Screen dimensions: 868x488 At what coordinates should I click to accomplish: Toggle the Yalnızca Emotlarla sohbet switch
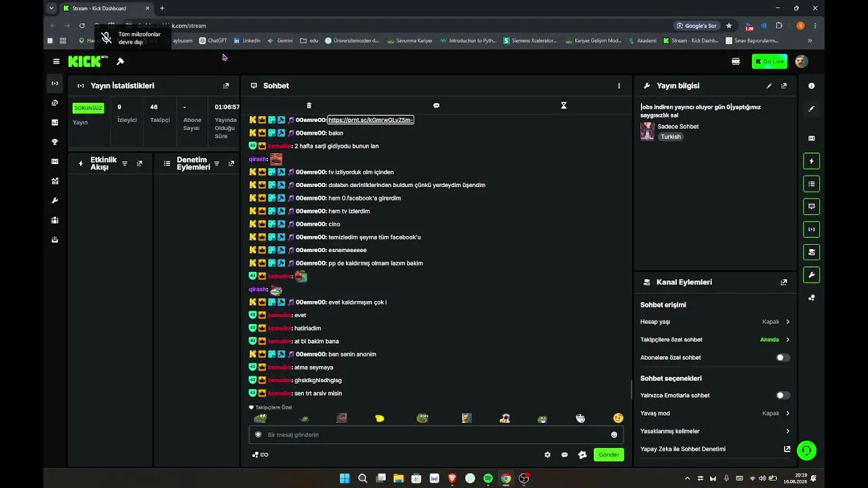coord(783,396)
